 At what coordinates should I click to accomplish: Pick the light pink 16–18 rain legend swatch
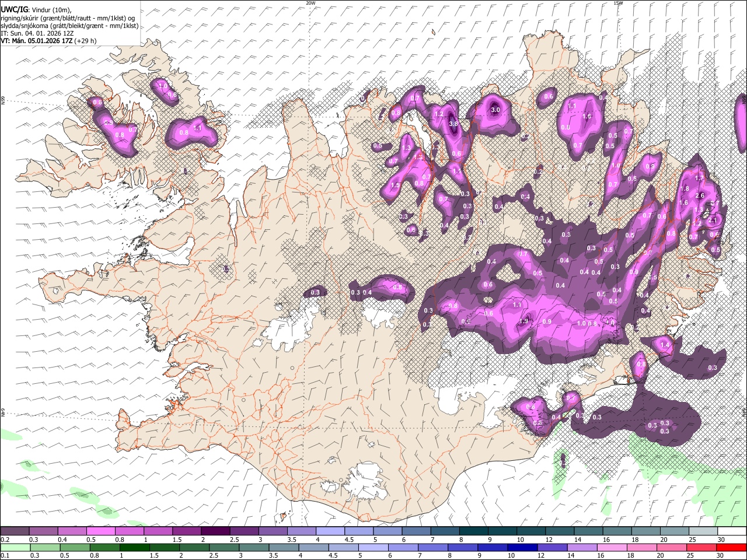coord(612,548)
